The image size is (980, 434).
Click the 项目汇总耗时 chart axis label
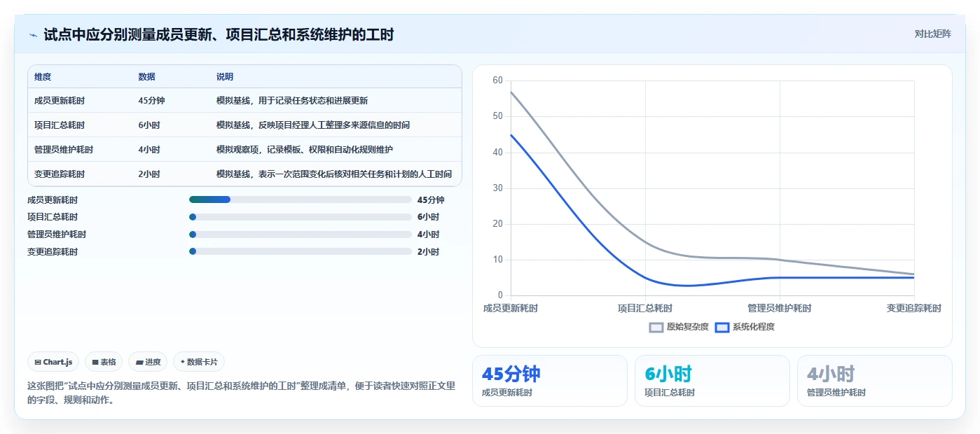point(645,308)
